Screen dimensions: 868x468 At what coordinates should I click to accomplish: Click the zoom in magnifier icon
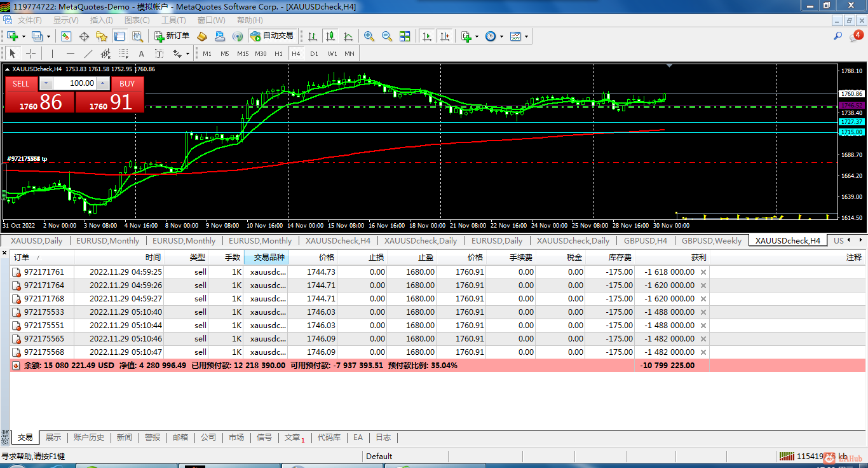click(369, 36)
